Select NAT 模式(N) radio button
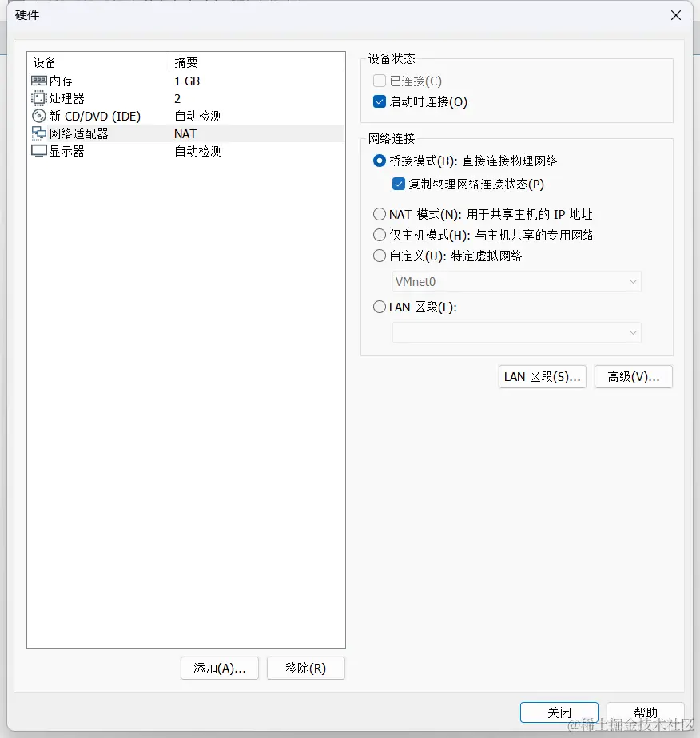This screenshot has height=738, width=700. point(380,215)
